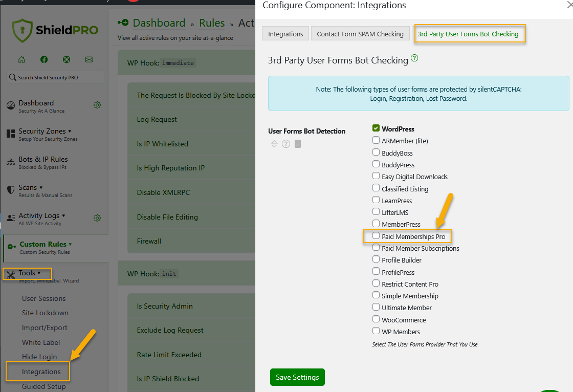Image resolution: width=573 pixels, height=392 pixels.
Task: Click the email envelope icon
Action: click(89, 59)
